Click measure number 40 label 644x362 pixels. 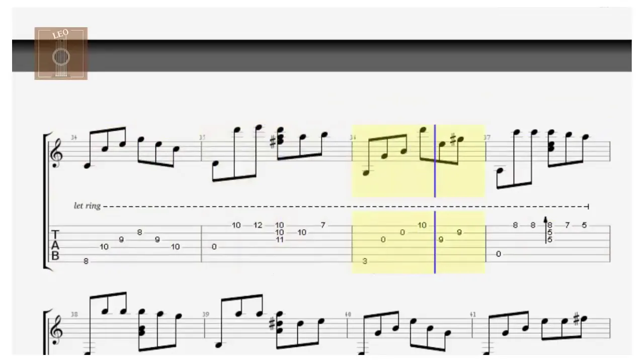(x=348, y=315)
